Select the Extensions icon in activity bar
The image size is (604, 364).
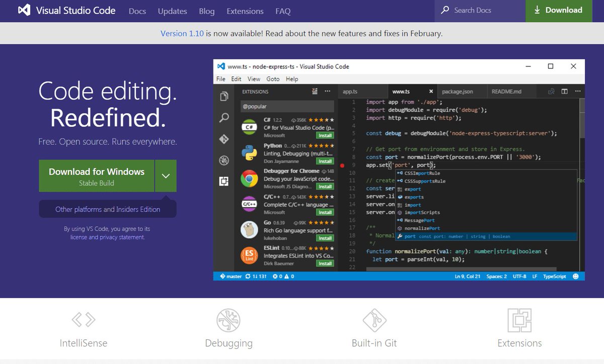point(224,181)
